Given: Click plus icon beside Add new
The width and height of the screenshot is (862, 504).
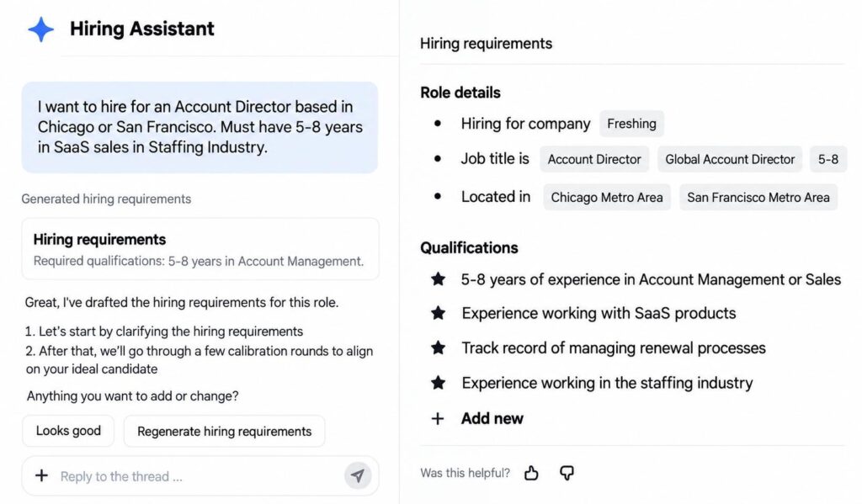Looking at the screenshot, I should [438, 419].
